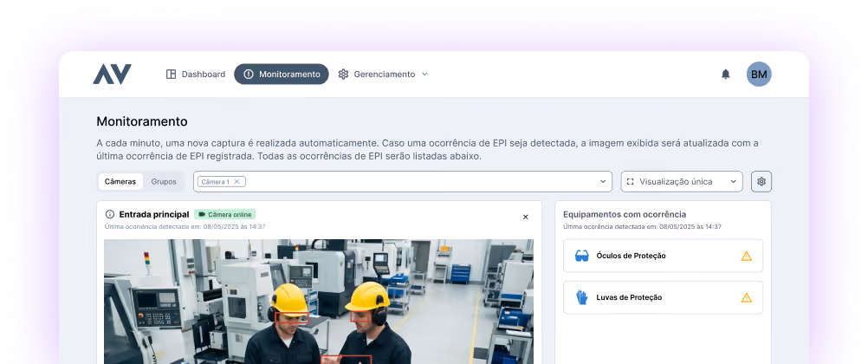Click the AV logo

tap(112, 75)
